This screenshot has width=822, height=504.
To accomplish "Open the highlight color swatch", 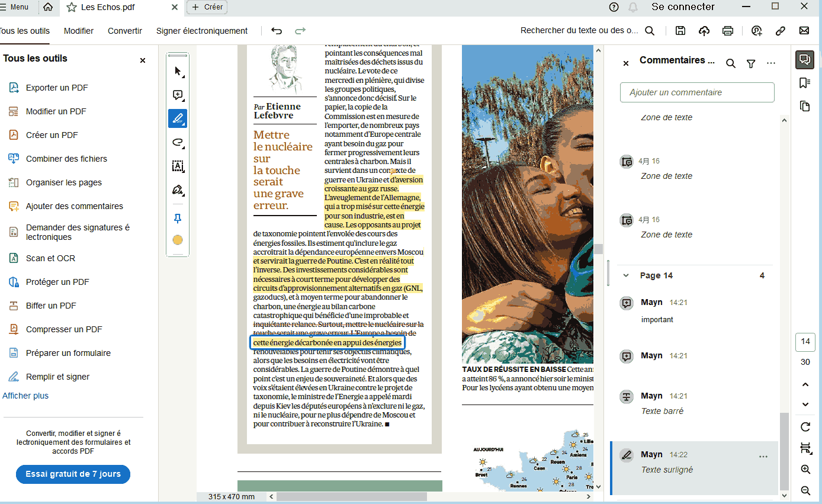I will click(178, 240).
